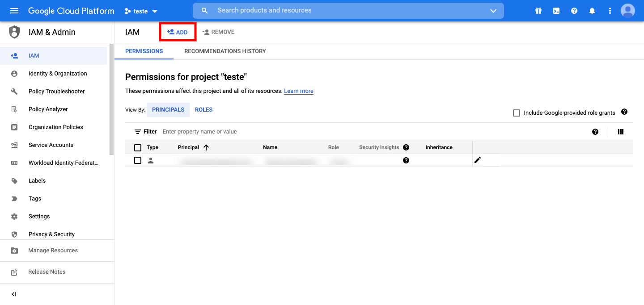
Task: Click the Type column header
Action: coord(153,147)
